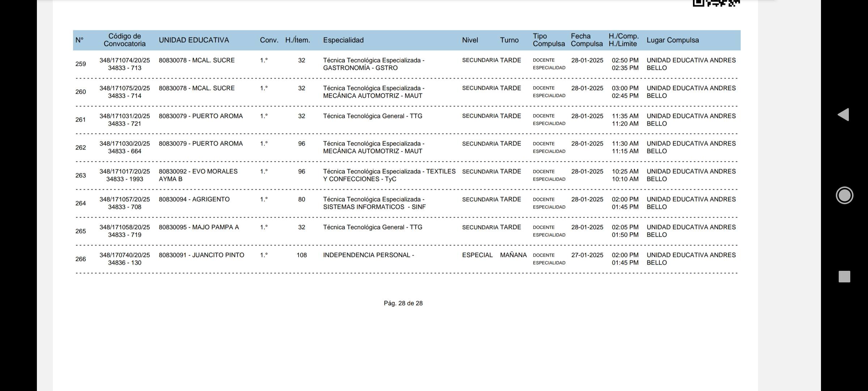
Task: Select '80830079 - PUERTO AROMA' in row 261
Action: (201, 116)
